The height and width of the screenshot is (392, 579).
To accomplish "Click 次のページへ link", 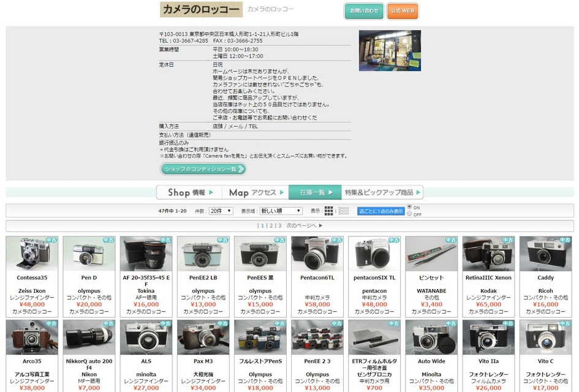I will pos(305,225).
